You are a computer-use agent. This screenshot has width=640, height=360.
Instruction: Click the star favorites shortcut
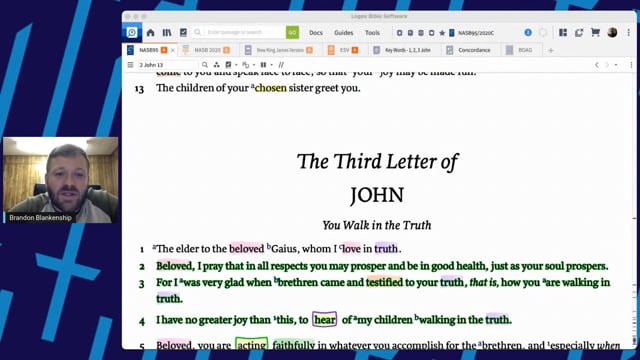click(x=442, y=33)
